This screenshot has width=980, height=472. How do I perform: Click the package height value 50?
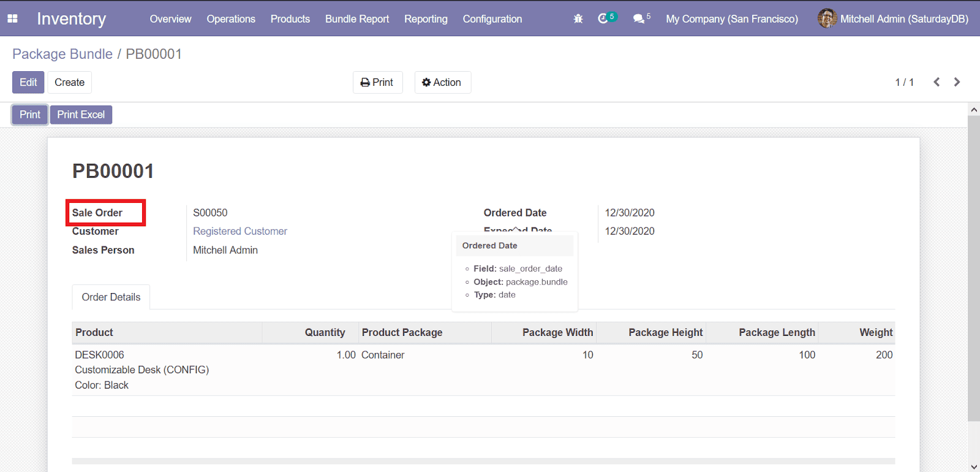click(x=697, y=355)
